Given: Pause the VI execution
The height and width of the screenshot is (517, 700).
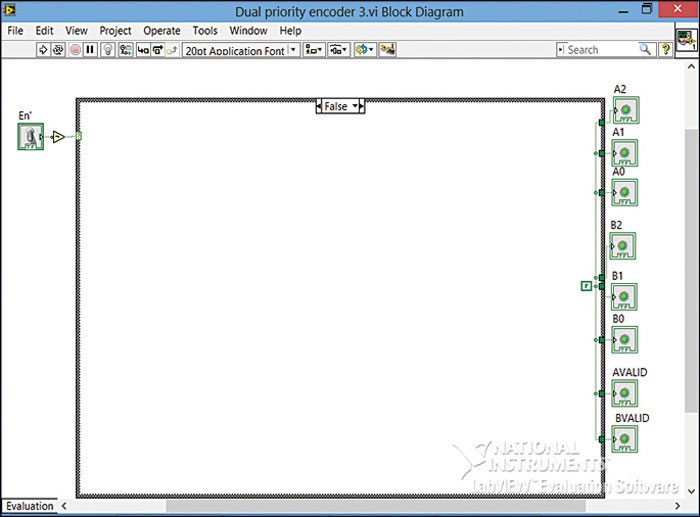Looking at the screenshot, I should click(x=91, y=49).
